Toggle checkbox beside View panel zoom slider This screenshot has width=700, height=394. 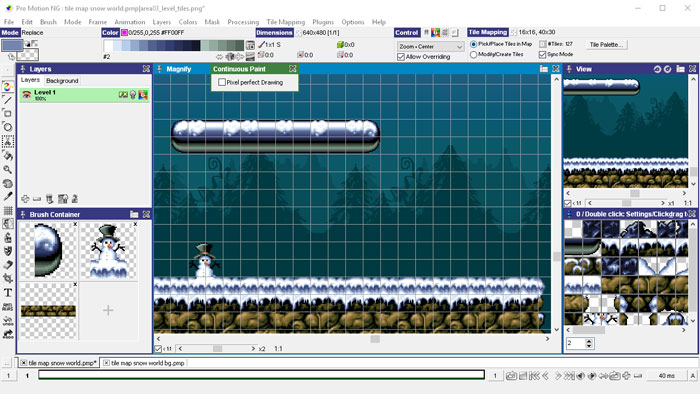(x=568, y=203)
